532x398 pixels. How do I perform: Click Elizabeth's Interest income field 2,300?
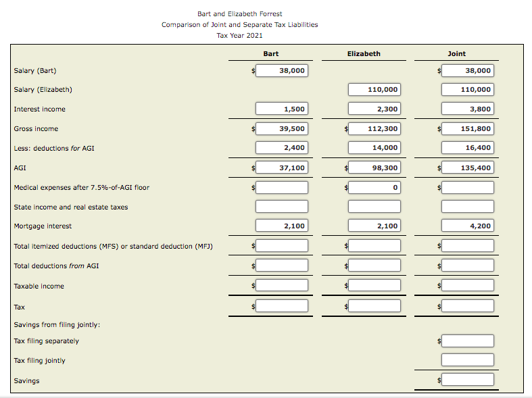click(x=374, y=109)
